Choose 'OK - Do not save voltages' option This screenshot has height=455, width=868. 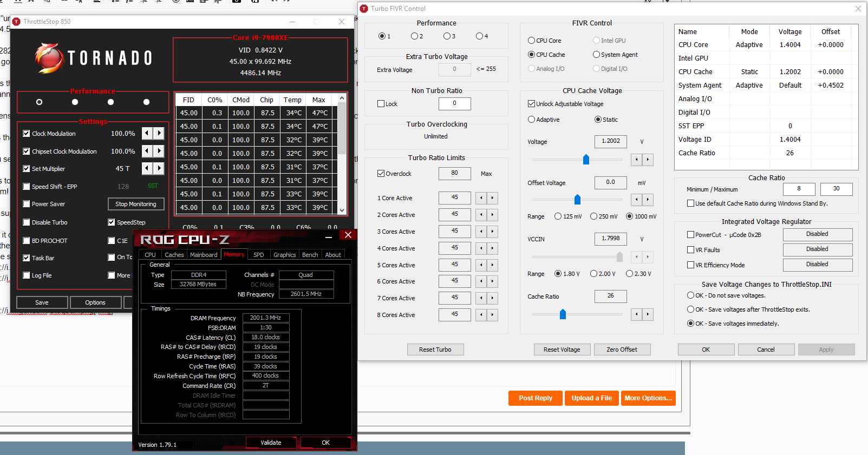690,295
